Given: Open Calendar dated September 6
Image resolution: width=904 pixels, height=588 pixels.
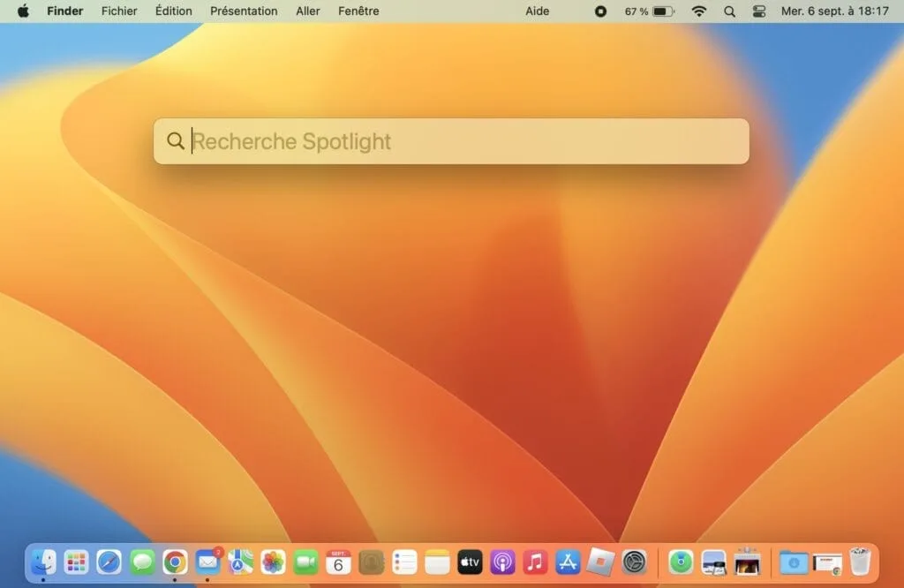Looking at the screenshot, I should 338,562.
